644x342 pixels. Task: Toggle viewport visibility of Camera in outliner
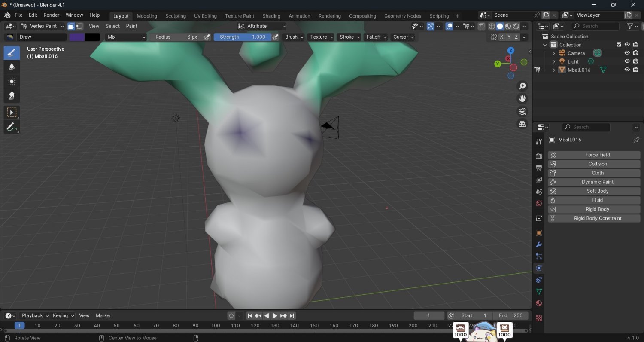point(627,53)
